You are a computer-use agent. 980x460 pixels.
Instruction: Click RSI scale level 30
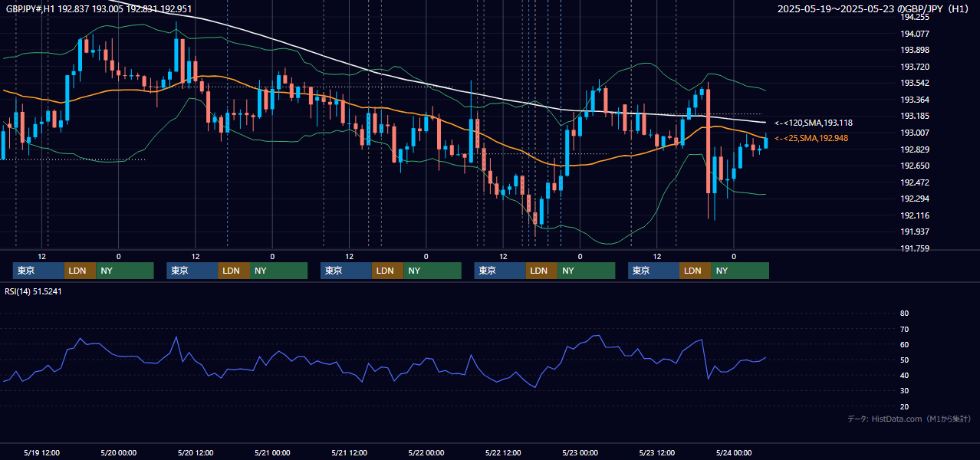(x=904, y=392)
